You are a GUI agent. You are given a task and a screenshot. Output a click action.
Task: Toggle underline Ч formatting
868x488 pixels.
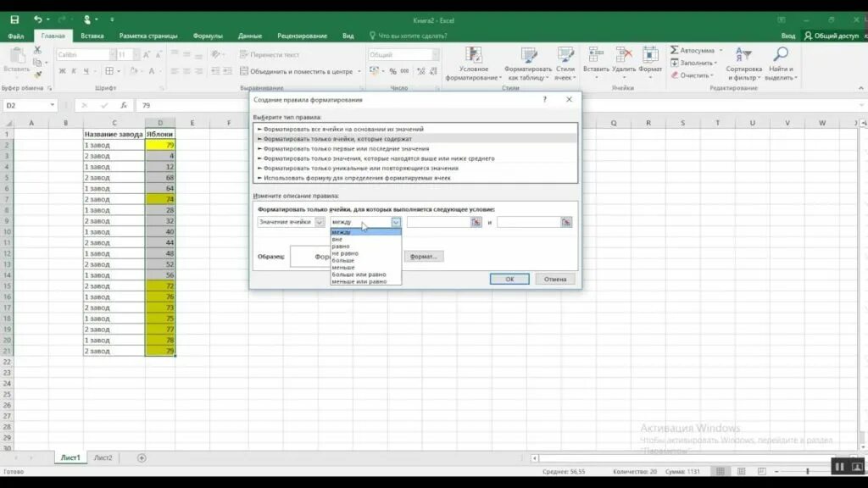click(x=86, y=71)
